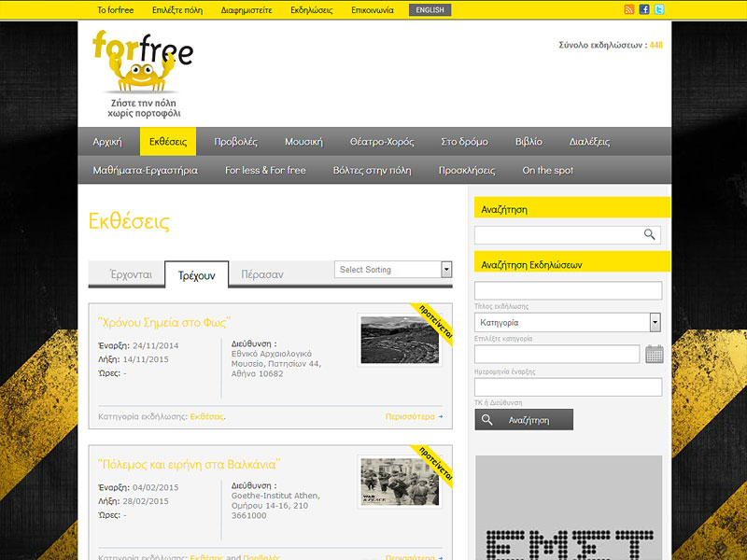Visit the Facebook page icon
The image size is (747, 560).
point(644,9)
